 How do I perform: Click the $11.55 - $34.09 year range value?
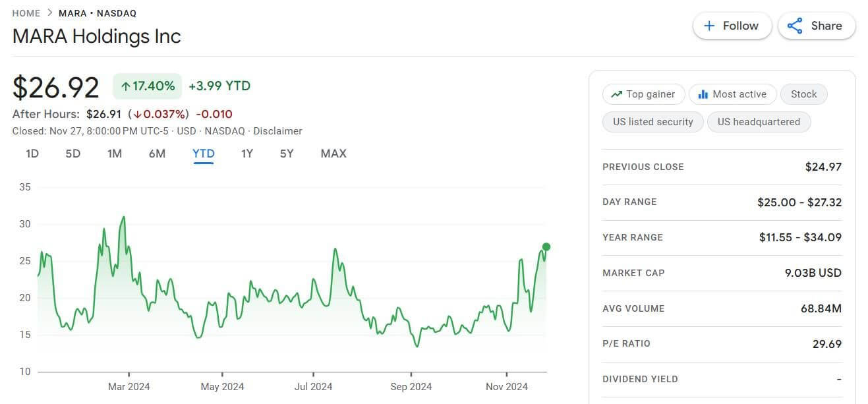point(800,237)
